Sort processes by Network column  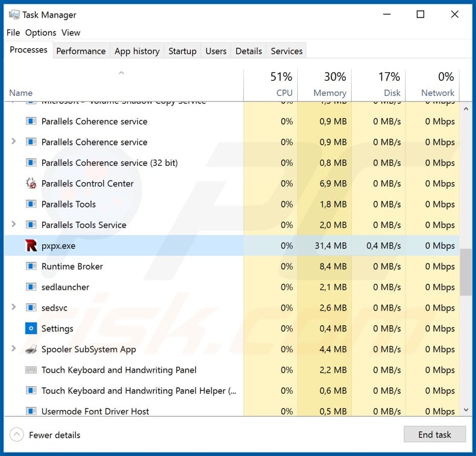tap(433, 85)
